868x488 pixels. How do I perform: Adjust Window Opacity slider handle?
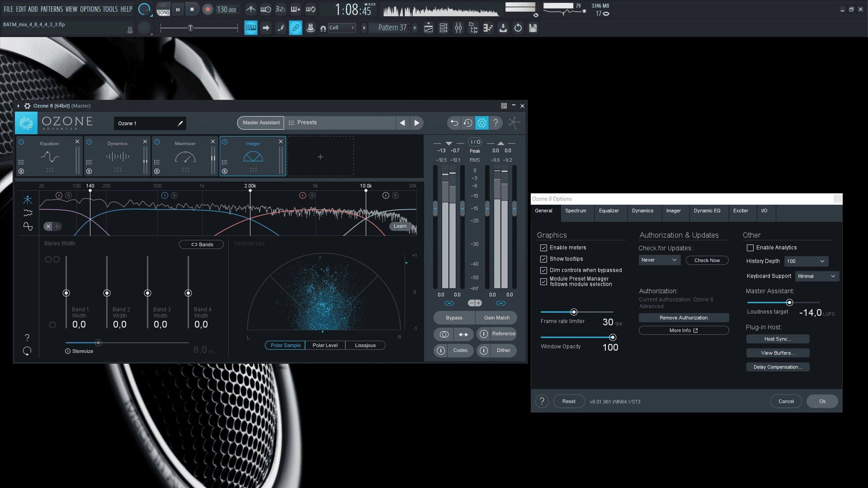[613, 337]
